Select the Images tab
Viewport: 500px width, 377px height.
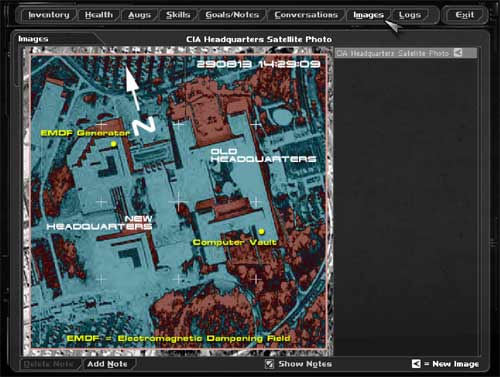point(368,15)
